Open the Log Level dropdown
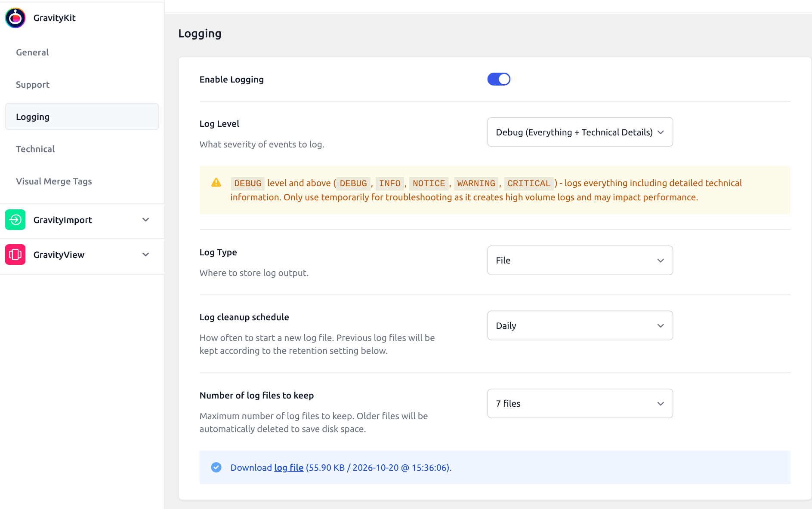Image resolution: width=812 pixels, height=509 pixels. 580,132
